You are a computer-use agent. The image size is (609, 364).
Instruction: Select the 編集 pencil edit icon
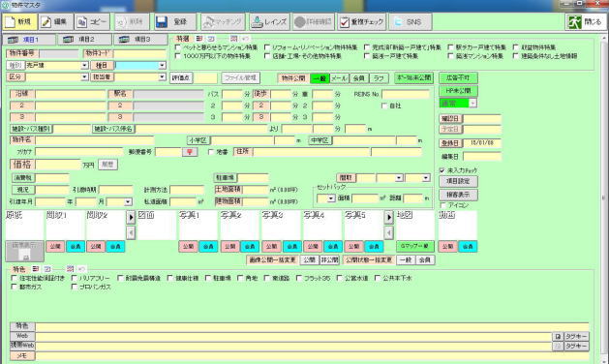pos(46,21)
